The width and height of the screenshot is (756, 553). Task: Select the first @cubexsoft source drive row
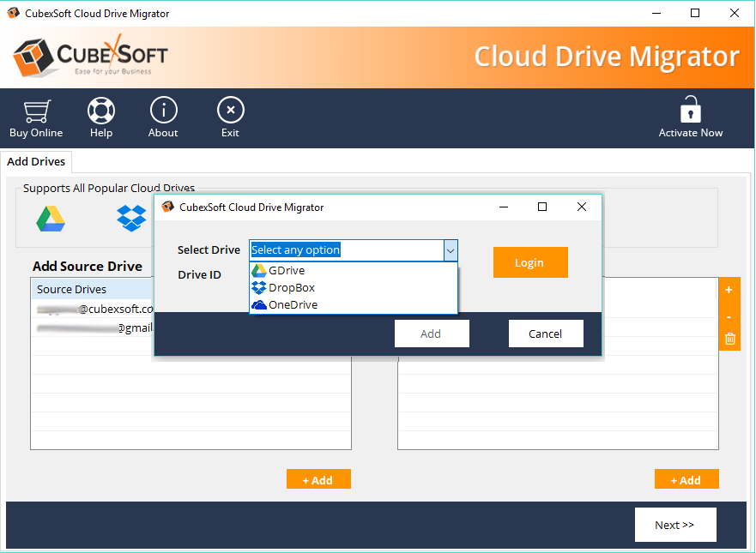[94, 309]
